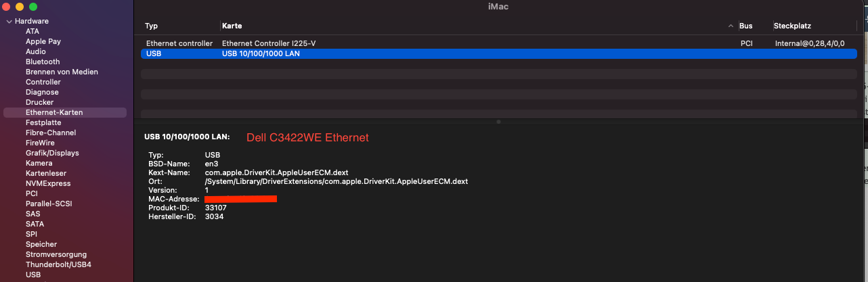Select Bluetooth in the Hardware list

(x=43, y=62)
